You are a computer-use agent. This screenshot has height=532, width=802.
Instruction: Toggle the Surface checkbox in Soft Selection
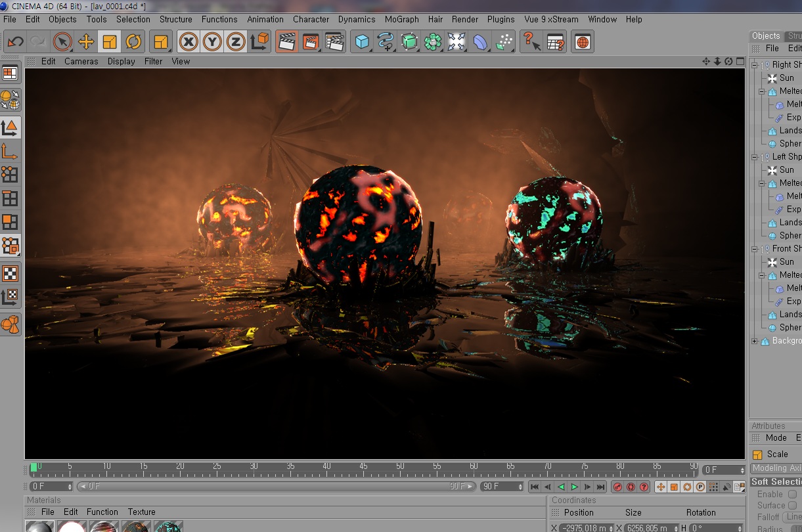point(793,505)
